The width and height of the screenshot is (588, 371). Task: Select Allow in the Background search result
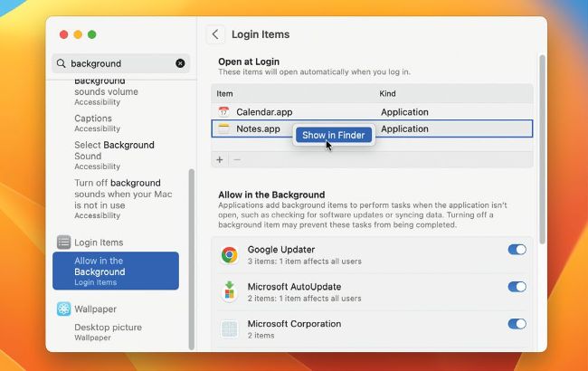pyautogui.click(x=116, y=271)
